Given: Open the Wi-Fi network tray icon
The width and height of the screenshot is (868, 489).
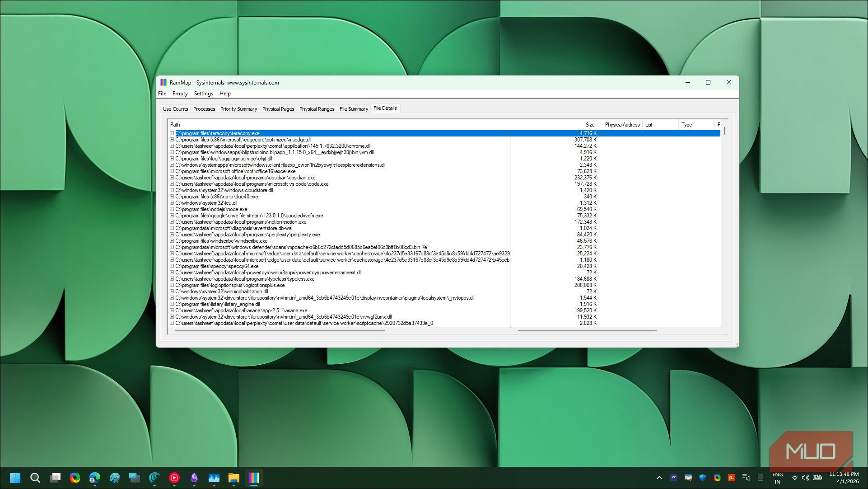Looking at the screenshot, I should point(795,478).
